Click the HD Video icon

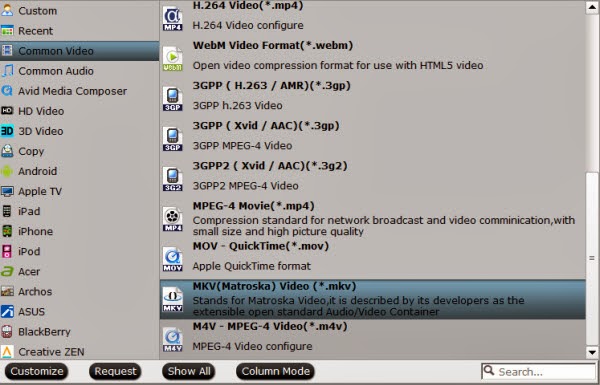[x=7, y=111]
